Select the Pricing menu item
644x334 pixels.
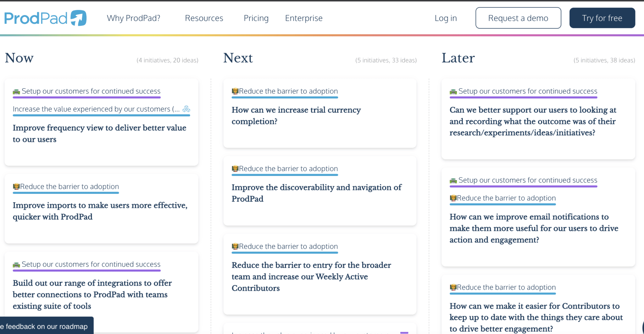point(256,18)
